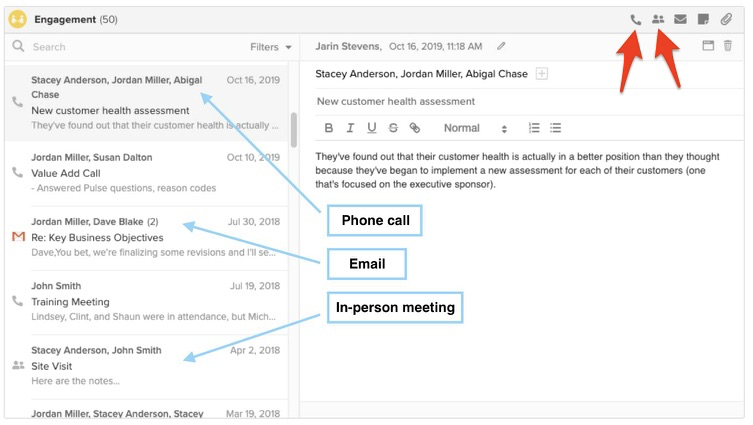Click the Apr 2, 2018 date
This screenshot has width=753, height=425.
(255, 351)
